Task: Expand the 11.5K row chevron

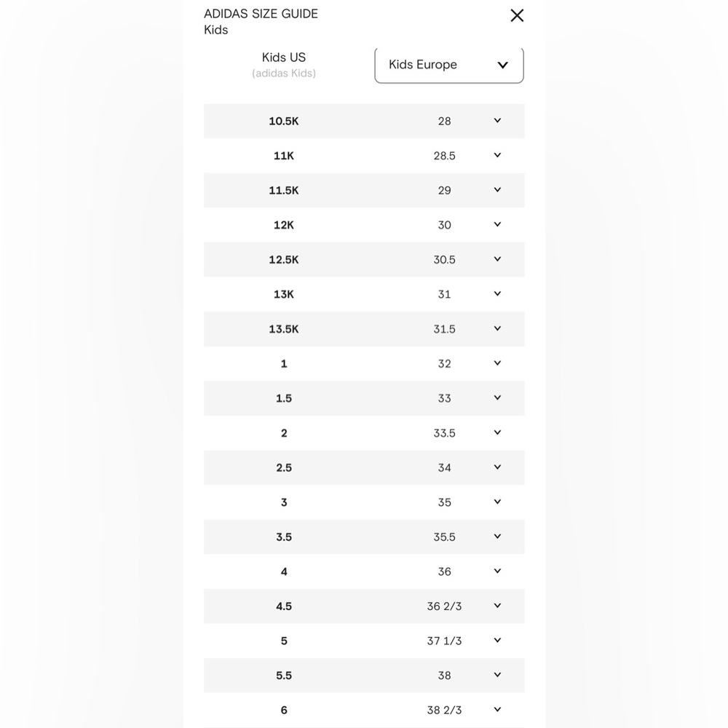Action: click(x=497, y=190)
